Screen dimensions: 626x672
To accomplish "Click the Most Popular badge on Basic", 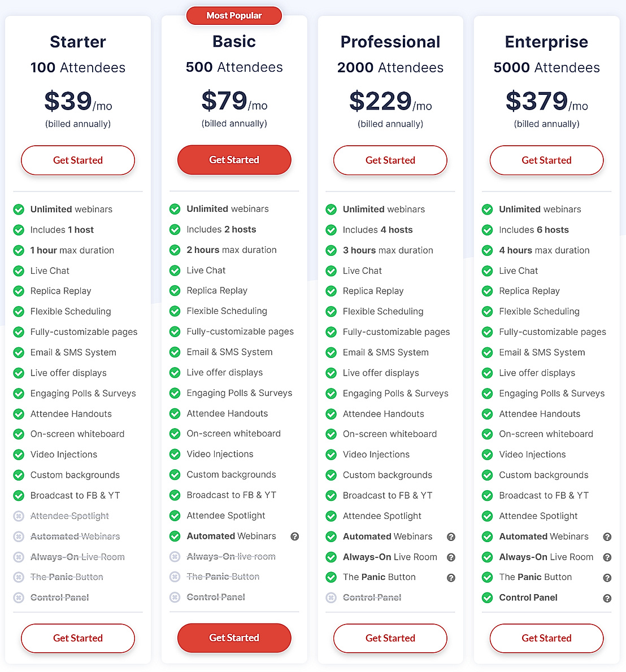I will tap(234, 16).
